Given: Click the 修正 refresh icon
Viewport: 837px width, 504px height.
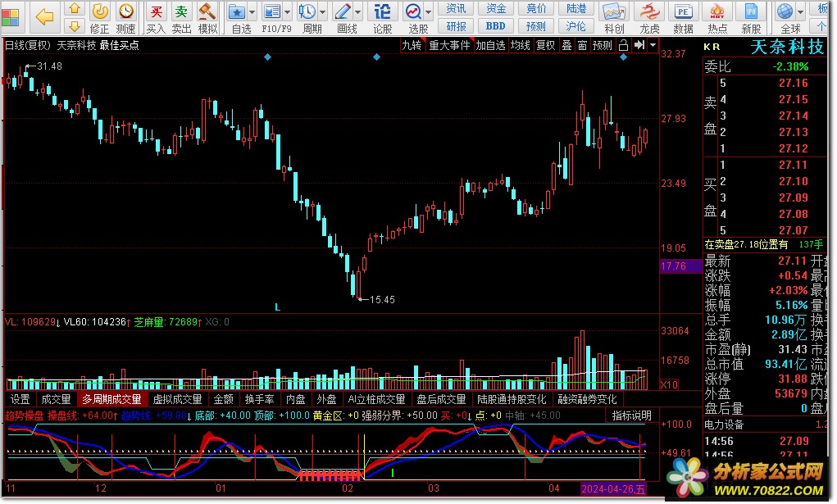Looking at the screenshot, I should [100, 11].
